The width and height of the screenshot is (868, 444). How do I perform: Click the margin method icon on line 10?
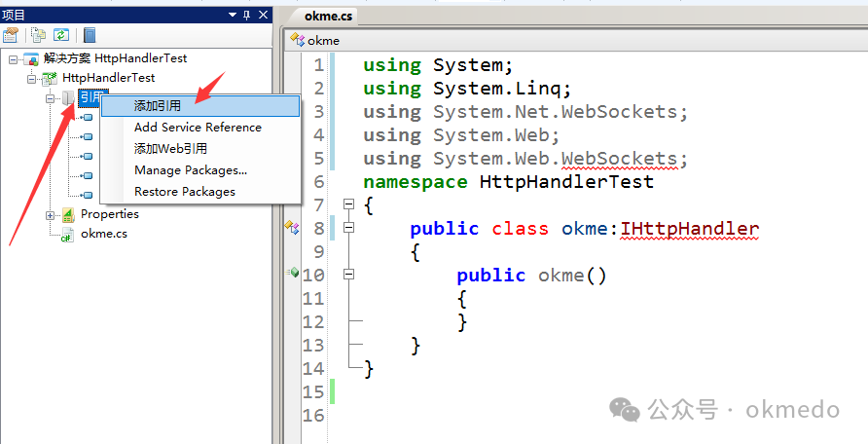click(x=293, y=272)
